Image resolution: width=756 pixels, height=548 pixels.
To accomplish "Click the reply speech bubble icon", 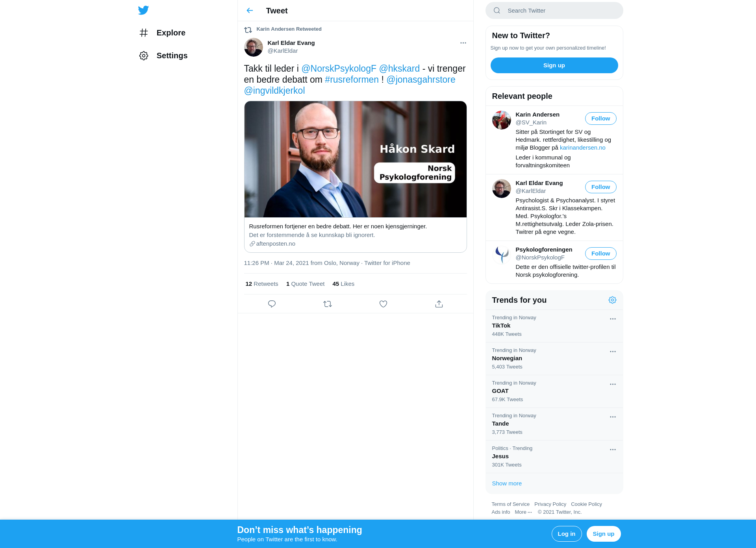I will coord(272,304).
